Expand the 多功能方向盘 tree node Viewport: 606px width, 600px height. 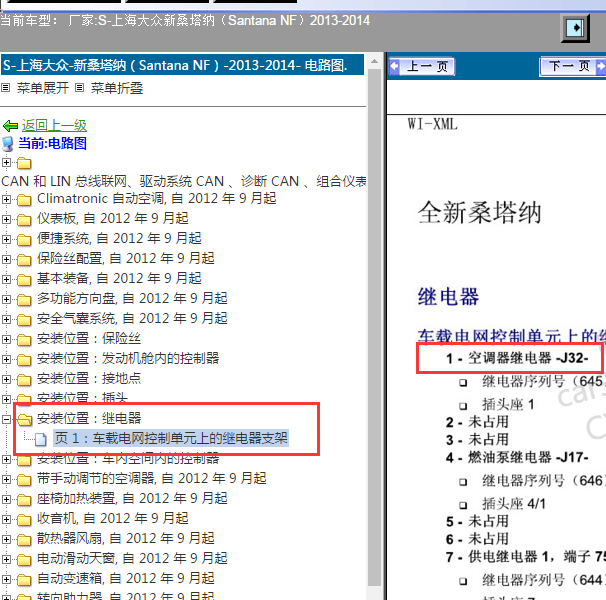click(6, 299)
